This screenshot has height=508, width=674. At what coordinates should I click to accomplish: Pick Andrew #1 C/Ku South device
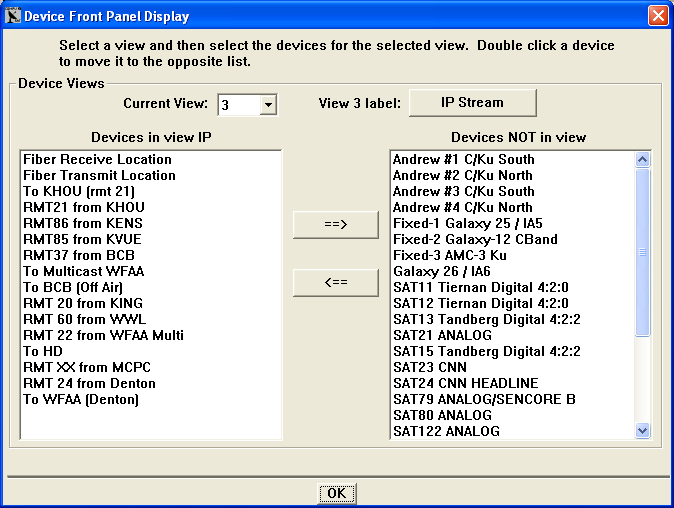[x=463, y=160]
